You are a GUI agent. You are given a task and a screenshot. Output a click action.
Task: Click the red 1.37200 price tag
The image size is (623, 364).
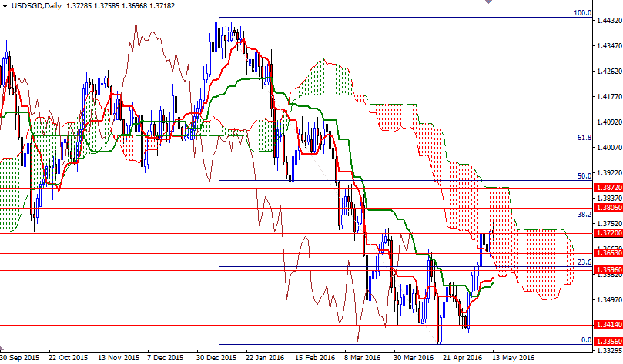coord(608,233)
